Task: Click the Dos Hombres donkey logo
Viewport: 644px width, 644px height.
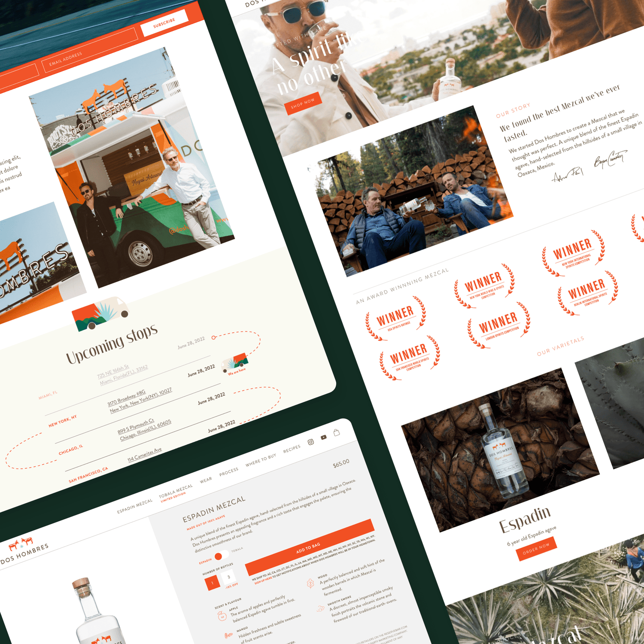Action: (x=21, y=544)
